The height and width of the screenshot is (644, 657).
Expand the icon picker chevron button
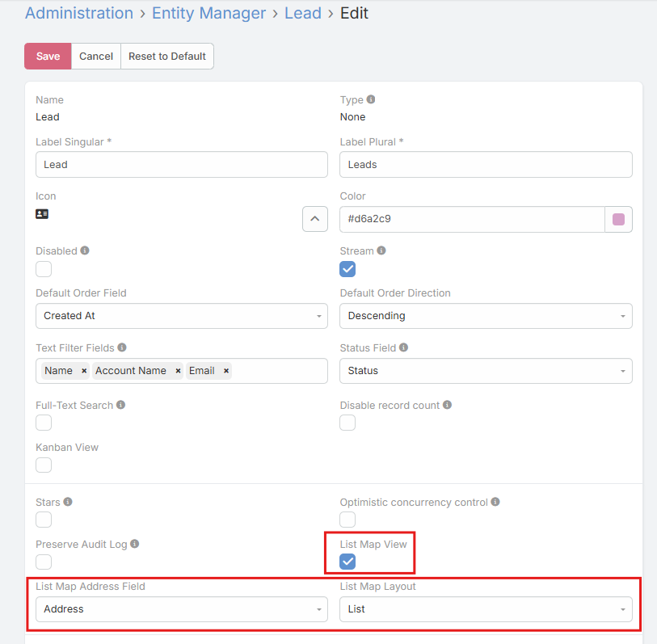pos(314,219)
